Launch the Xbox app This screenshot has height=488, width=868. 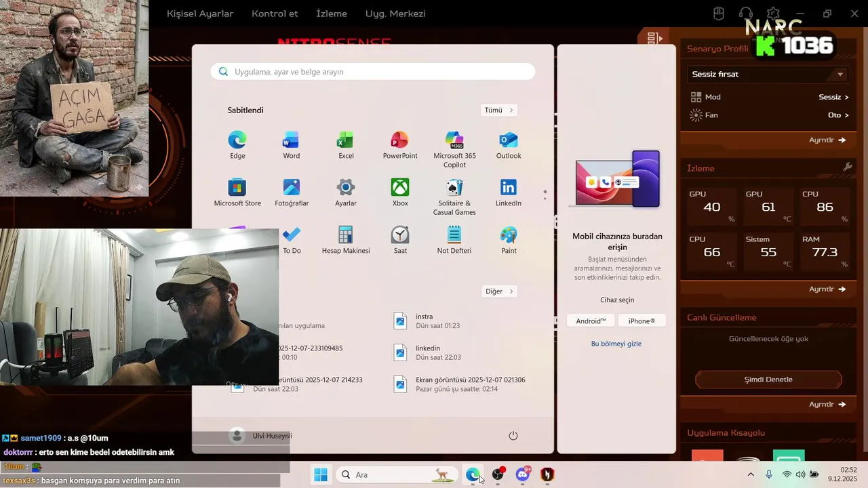click(x=400, y=192)
